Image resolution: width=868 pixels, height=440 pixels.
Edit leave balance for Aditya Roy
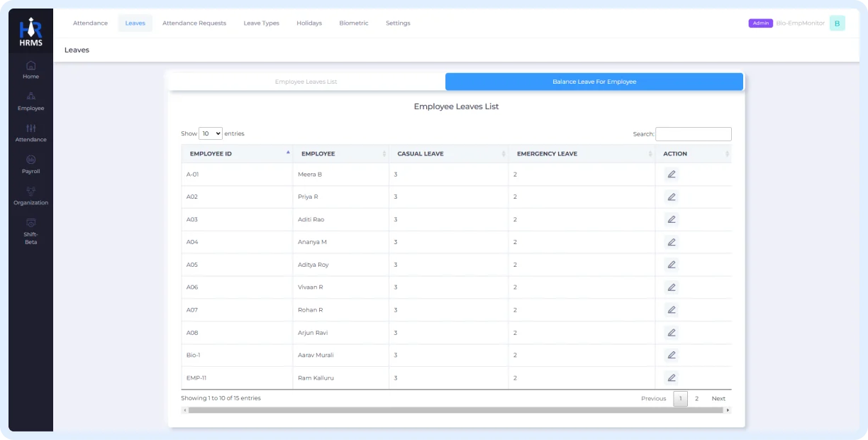(x=671, y=265)
